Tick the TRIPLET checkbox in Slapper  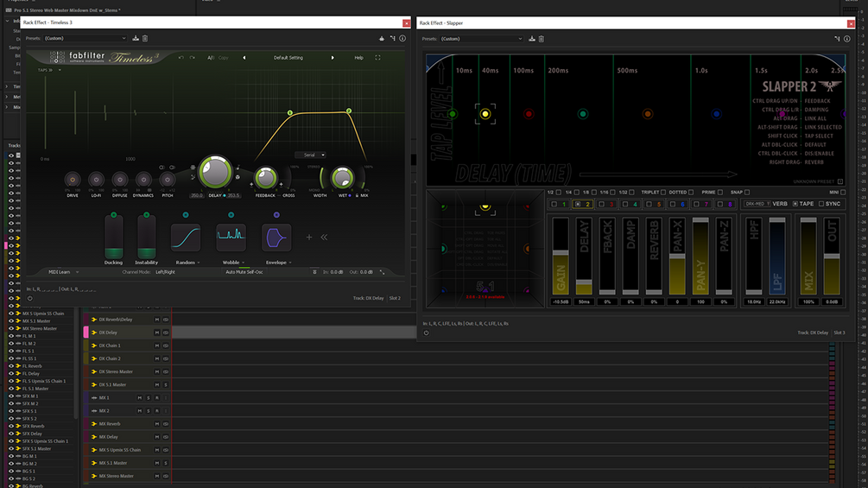663,193
